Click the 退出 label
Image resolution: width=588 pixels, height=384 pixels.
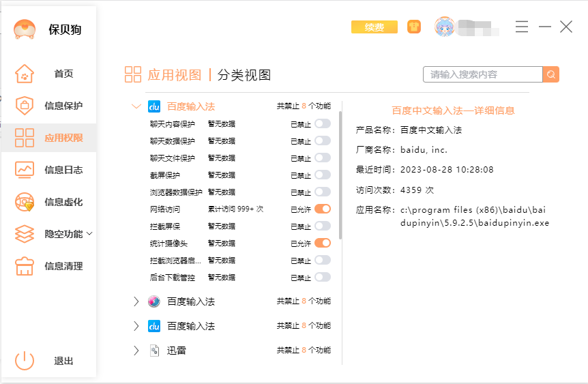(63, 361)
